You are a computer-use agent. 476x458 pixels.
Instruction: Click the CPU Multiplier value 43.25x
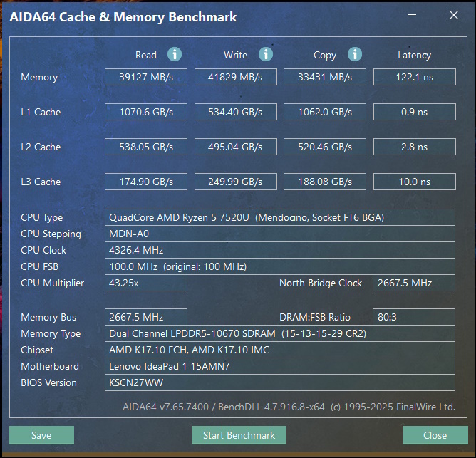146,283
